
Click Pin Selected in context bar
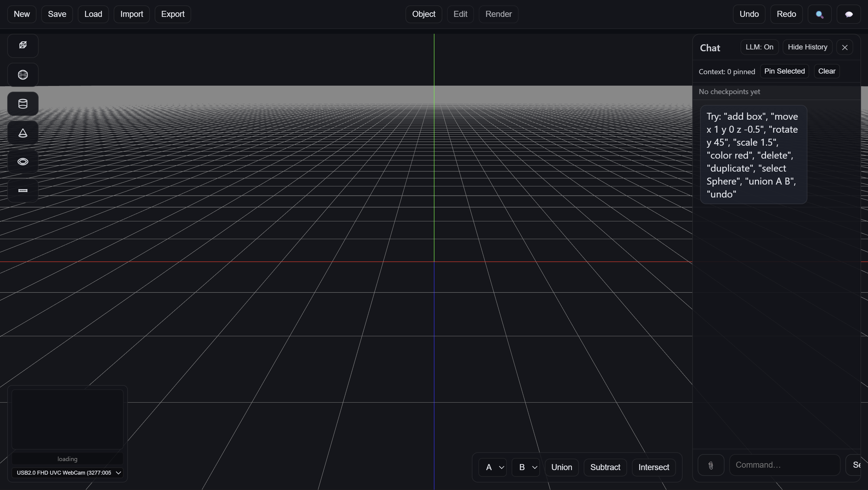click(784, 71)
